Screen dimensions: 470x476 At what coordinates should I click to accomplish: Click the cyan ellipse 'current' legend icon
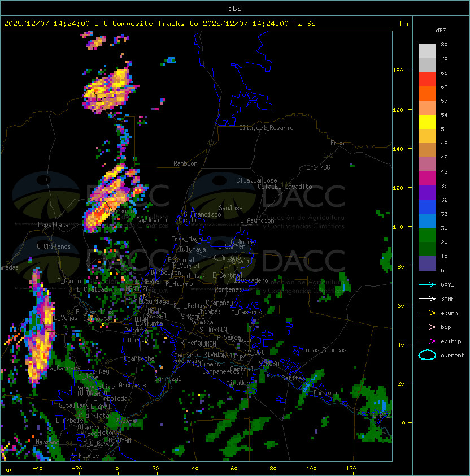pos(427,355)
